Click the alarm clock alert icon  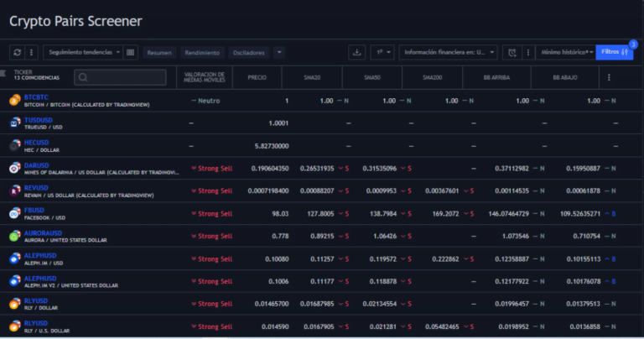click(x=512, y=52)
